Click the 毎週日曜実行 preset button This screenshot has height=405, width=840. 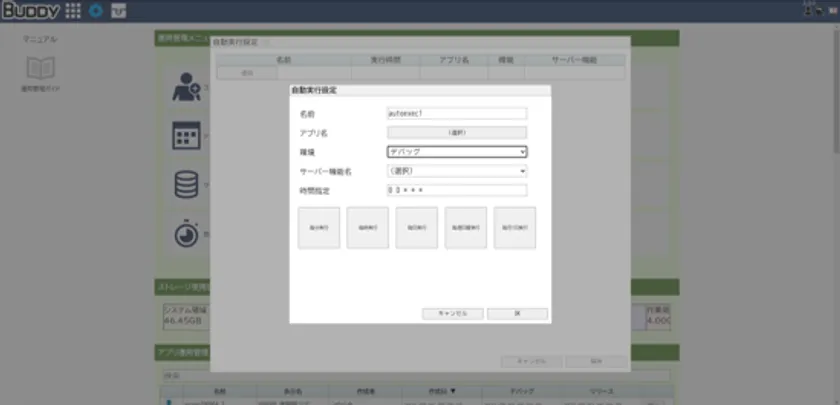click(x=466, y=228)
